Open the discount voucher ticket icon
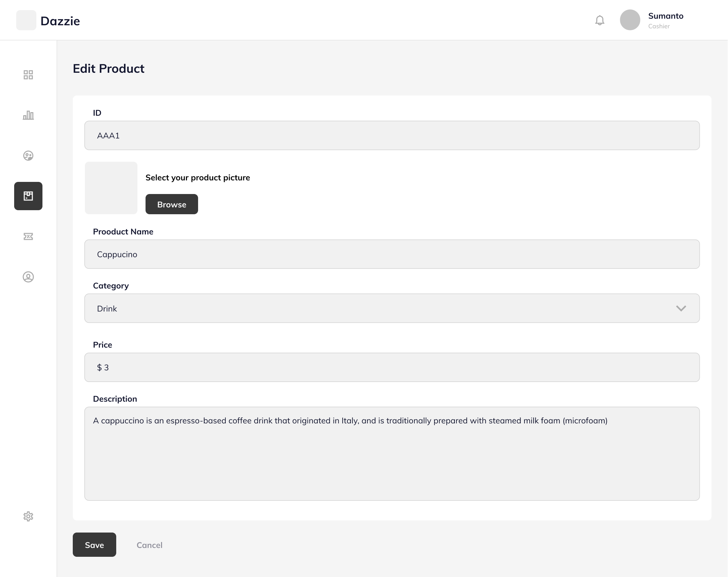The image size is (728, 577). [x=28, y=236]
